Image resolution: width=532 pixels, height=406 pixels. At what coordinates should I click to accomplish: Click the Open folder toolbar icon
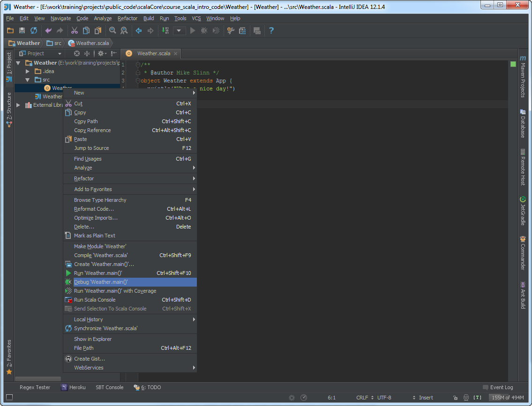click(x=10, y=30)
